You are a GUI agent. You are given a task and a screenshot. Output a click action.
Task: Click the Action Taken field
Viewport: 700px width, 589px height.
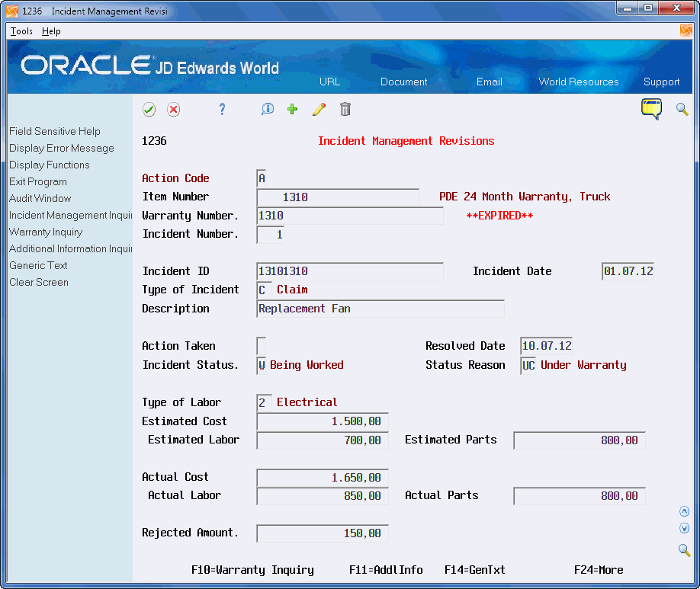click(x=262, y=346)
